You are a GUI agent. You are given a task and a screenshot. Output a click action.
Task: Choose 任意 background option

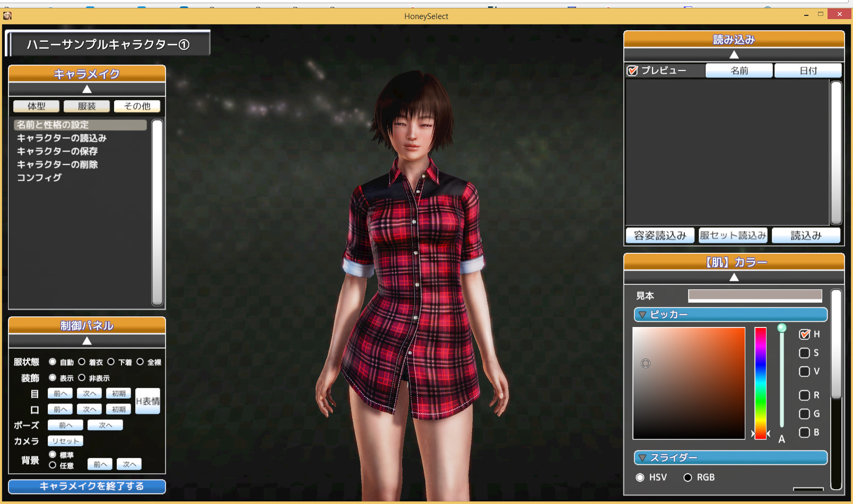[x=53, y=465]
